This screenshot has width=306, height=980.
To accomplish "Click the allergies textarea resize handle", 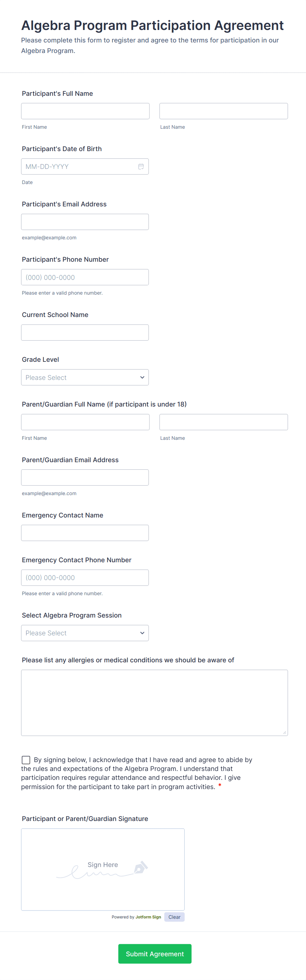I will coord(284,732).
